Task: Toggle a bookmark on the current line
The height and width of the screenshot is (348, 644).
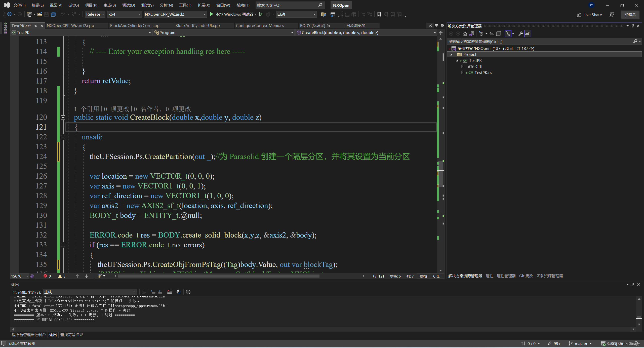Action: (x=379, y=14)
